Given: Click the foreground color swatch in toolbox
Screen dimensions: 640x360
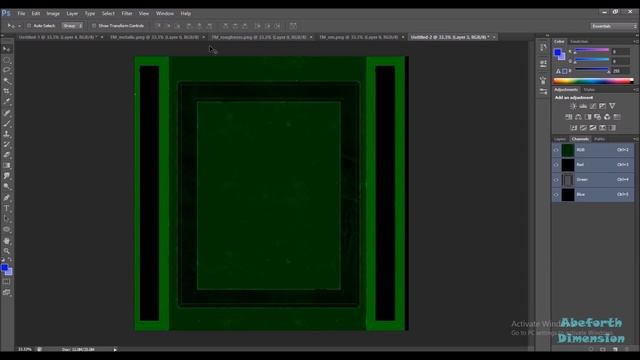Looking at the screenshot, I should 4,268.
